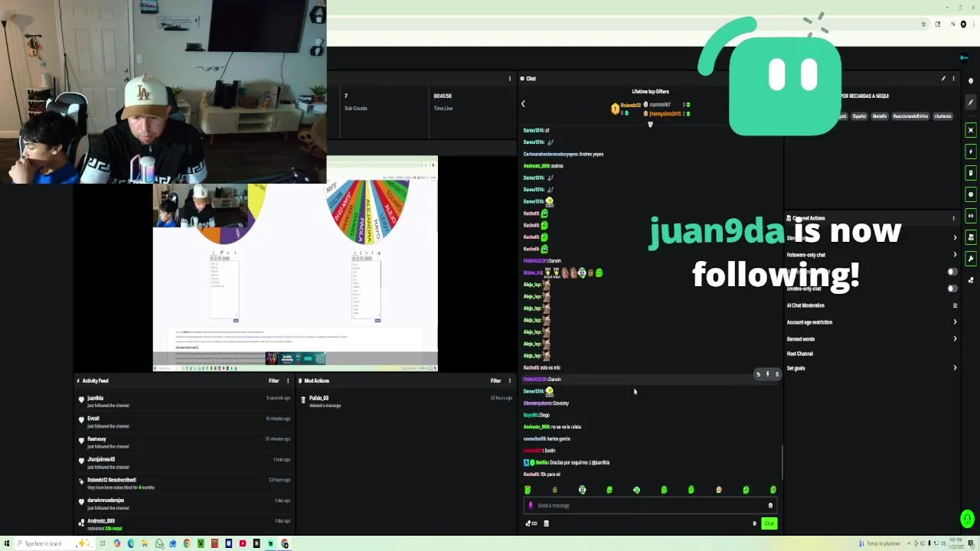Click the trash icon beside Pulido_93

click(303, 399)
